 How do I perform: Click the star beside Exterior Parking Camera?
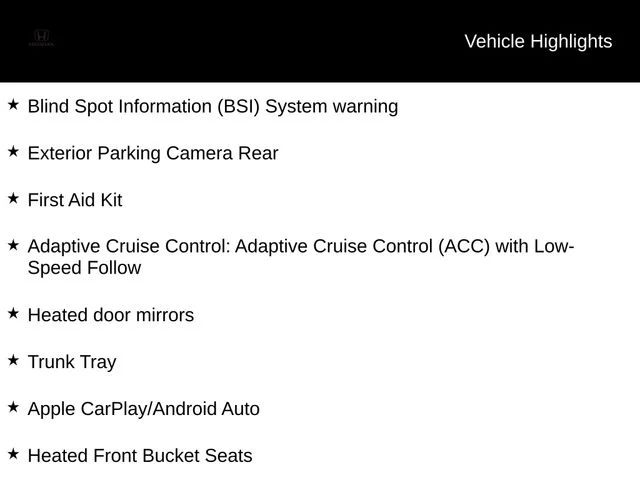(x=13, y=151)
